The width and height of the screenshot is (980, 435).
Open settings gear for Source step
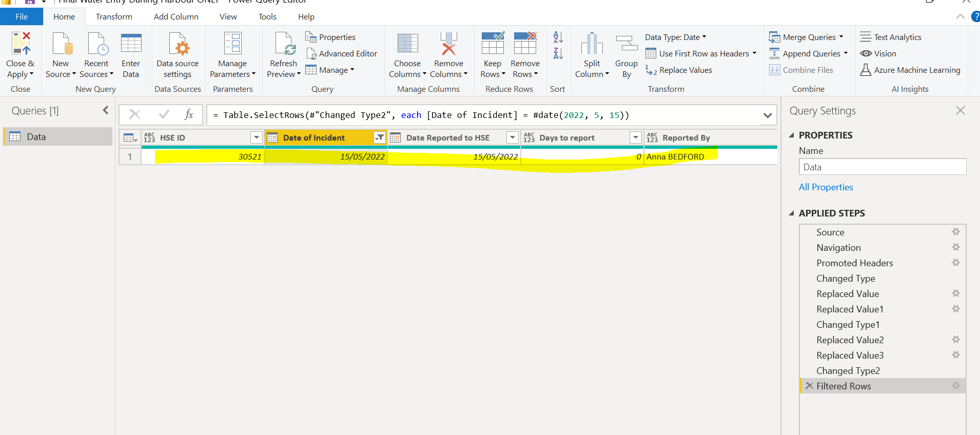[955, 232]
